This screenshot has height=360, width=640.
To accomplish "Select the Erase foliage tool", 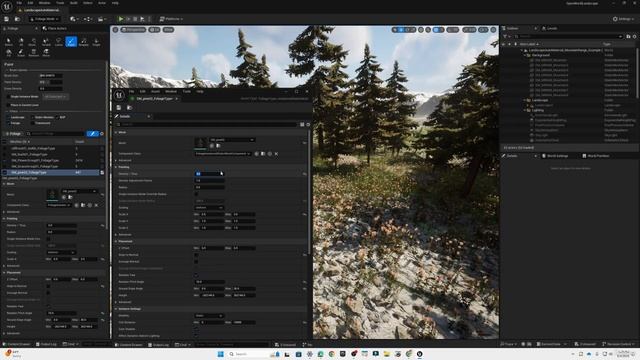I will click(21, 53).
